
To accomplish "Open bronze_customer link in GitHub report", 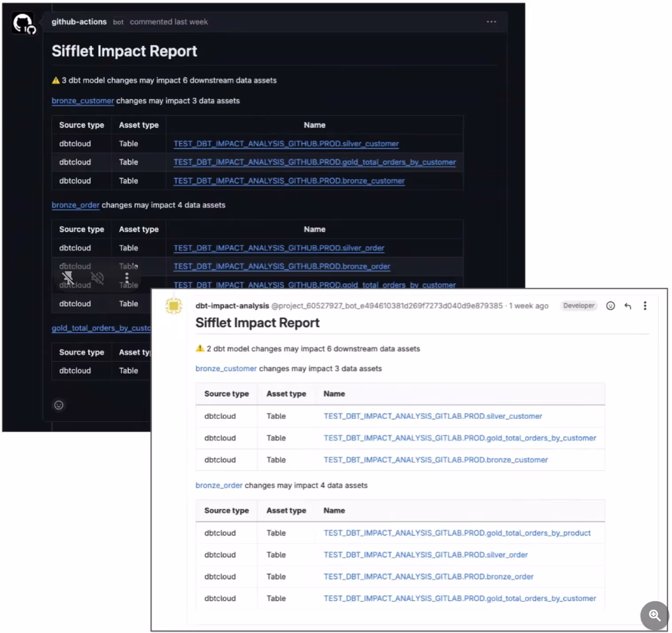I will (83, 101).
